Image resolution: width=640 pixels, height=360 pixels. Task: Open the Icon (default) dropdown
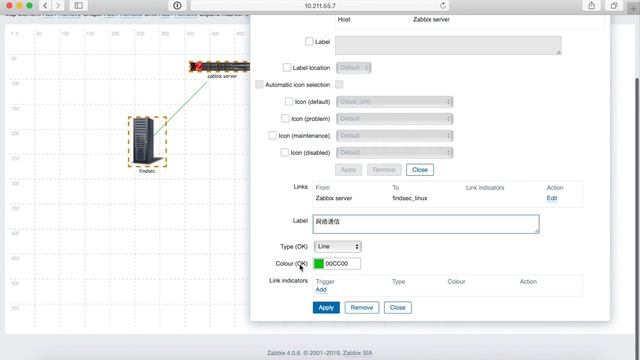[395, 102]
